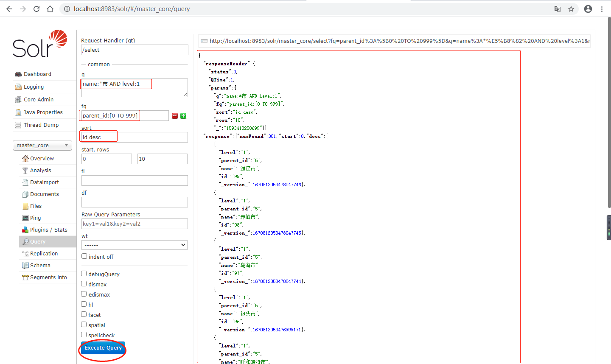The height and width of the screenshot is (364, 611).
Task: Click the red remove fq filter icon
Action: 174,116
